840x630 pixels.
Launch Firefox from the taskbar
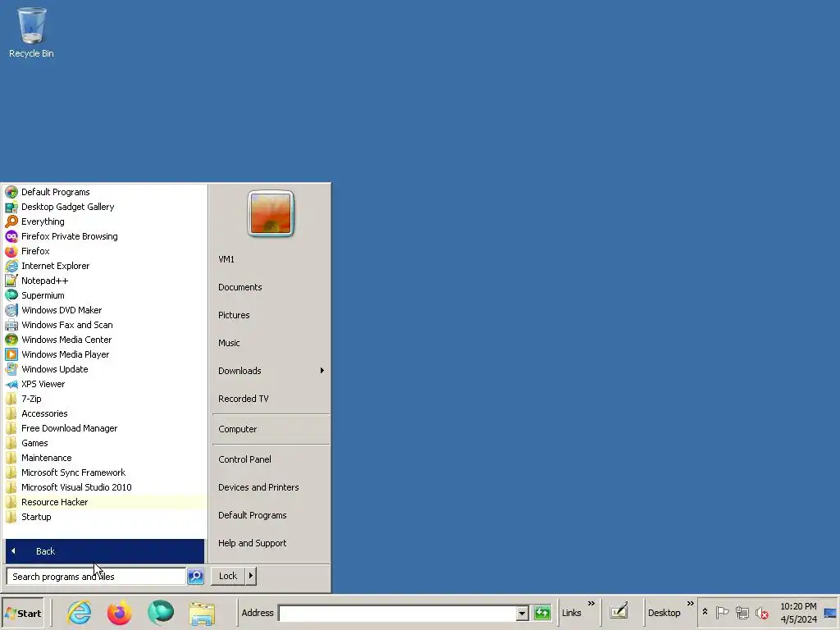click(120, 613)
